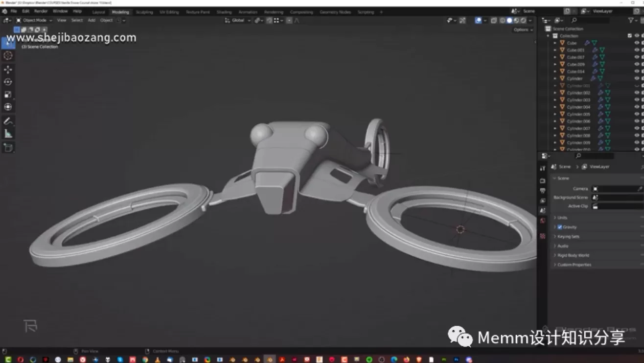
Task: Open the Render properties tab icon
Action: 542,181
